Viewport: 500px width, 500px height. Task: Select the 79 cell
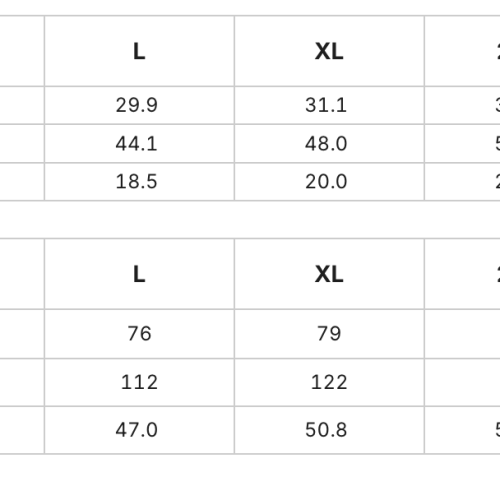tap(329, 334)
